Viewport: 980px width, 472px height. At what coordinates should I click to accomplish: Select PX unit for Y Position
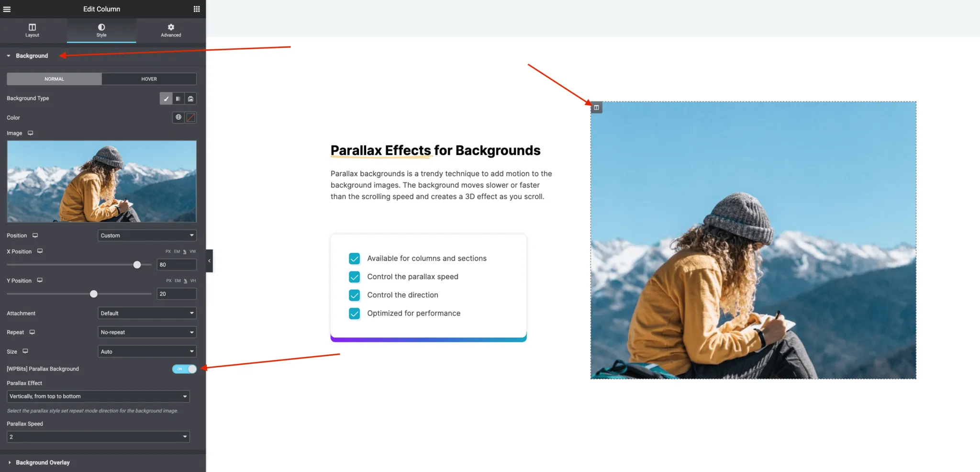coord(169,281)
